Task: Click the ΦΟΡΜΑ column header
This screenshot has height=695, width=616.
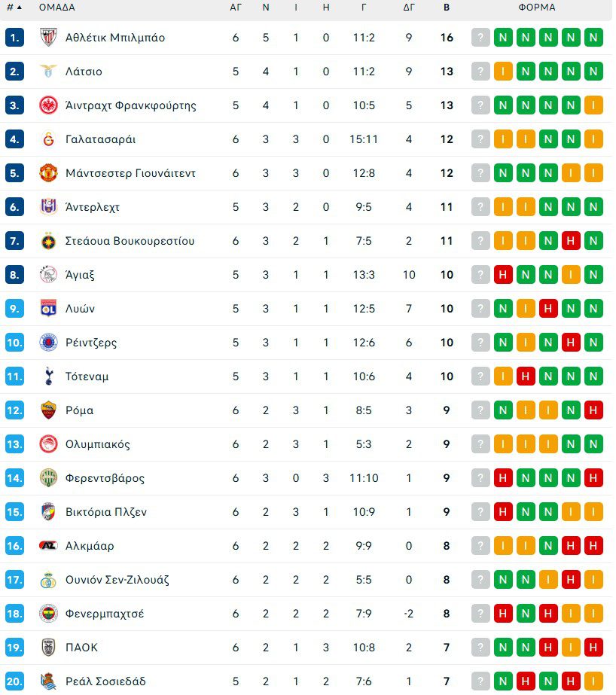Action: tap(537, 8)
